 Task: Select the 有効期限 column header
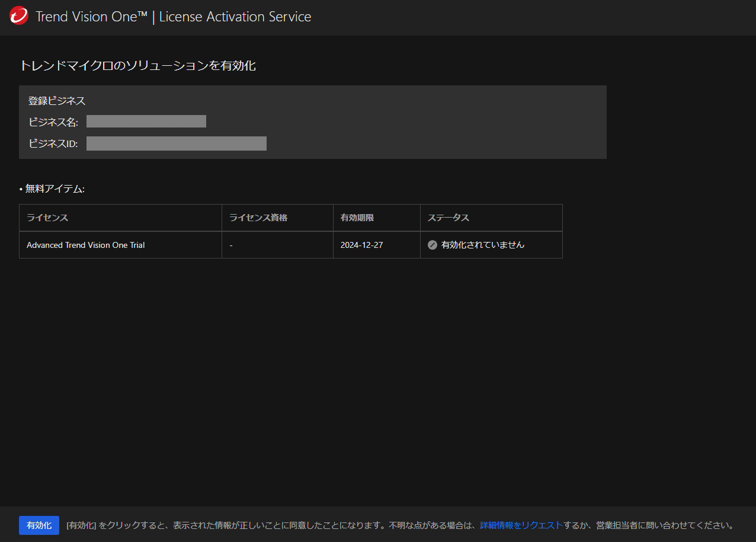coord(357,218)
